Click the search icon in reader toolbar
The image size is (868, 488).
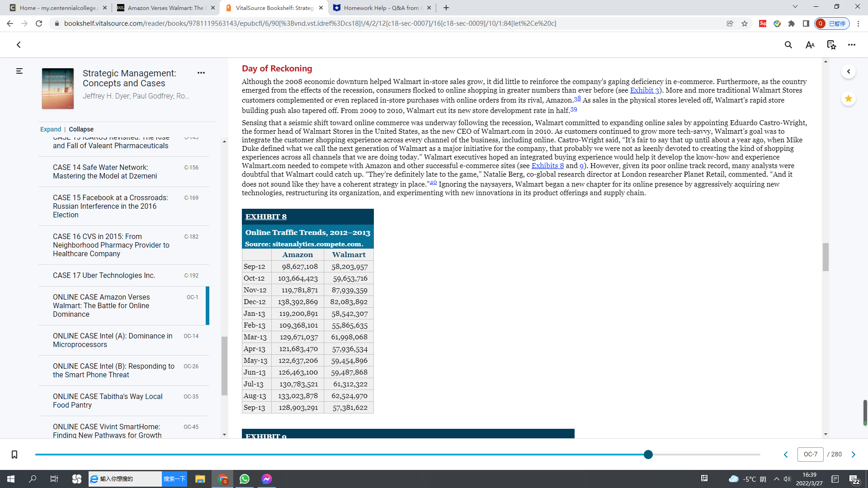[x=788, y=45]
